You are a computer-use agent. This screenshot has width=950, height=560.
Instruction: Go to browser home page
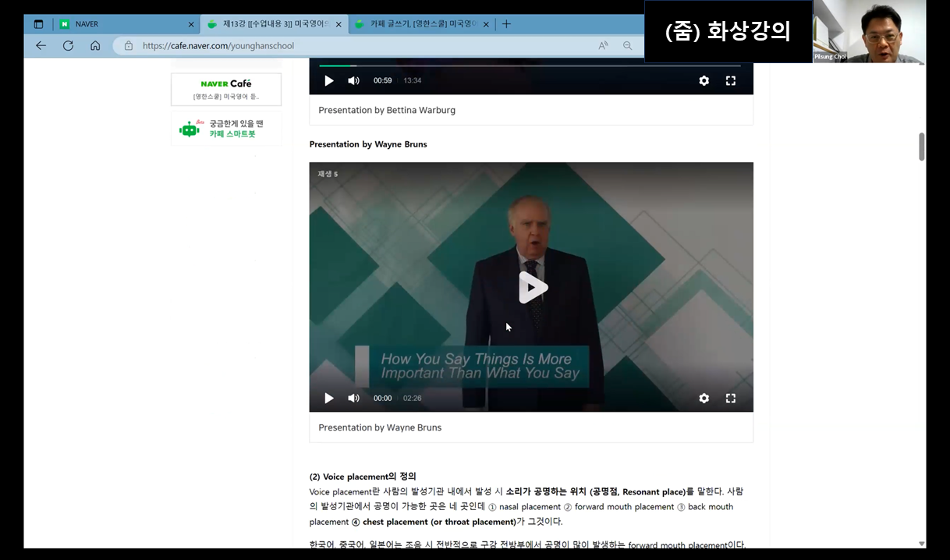pos(95,46)
